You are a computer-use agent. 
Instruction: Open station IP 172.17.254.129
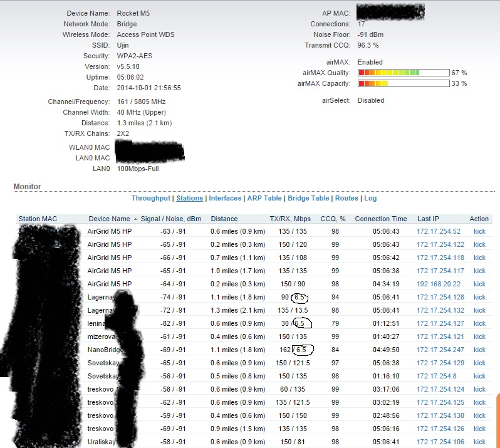440,363
